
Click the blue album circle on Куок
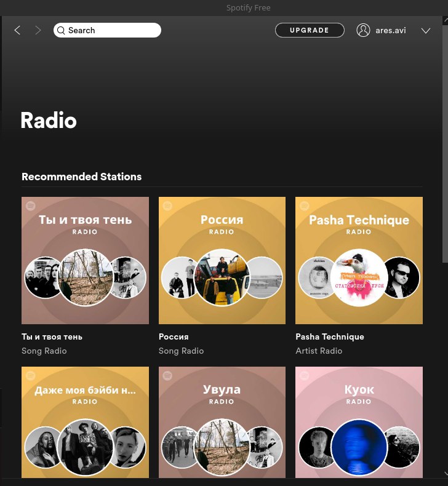(359, 448)
